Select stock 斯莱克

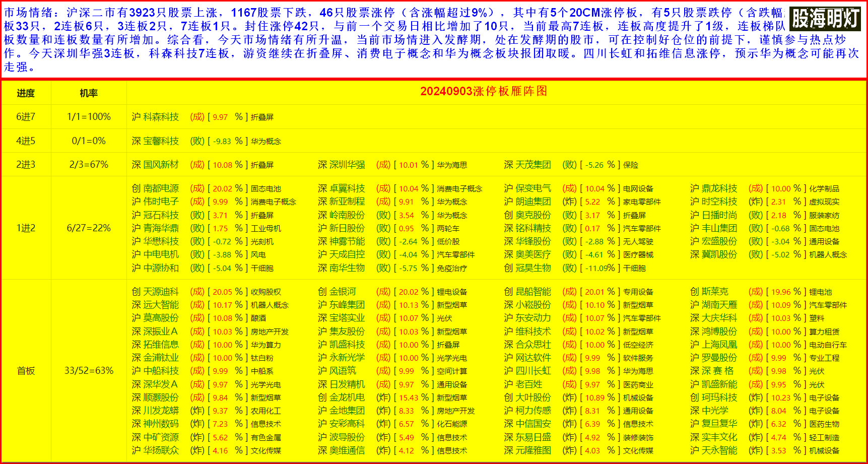coord(715,292)
